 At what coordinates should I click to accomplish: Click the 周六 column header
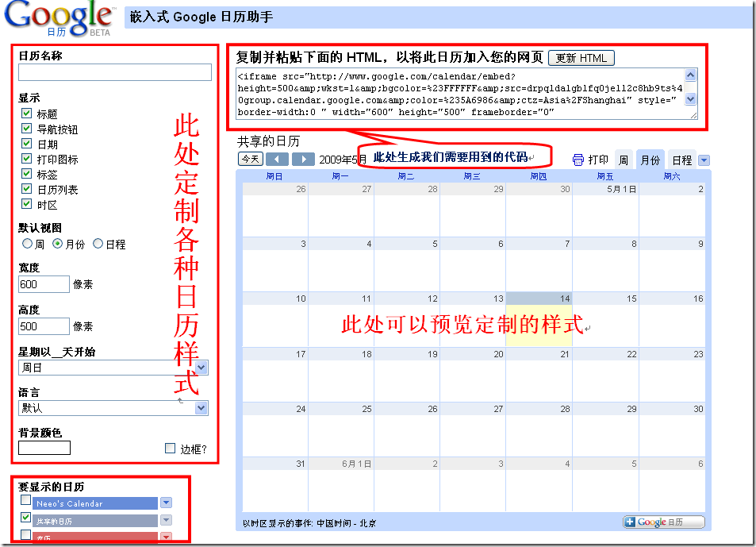(672, 176)
